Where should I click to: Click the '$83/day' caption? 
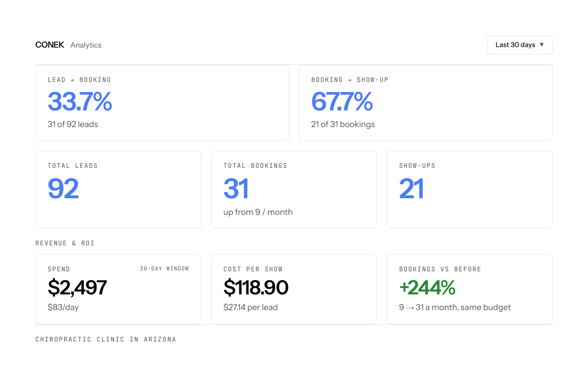[63, 307]
